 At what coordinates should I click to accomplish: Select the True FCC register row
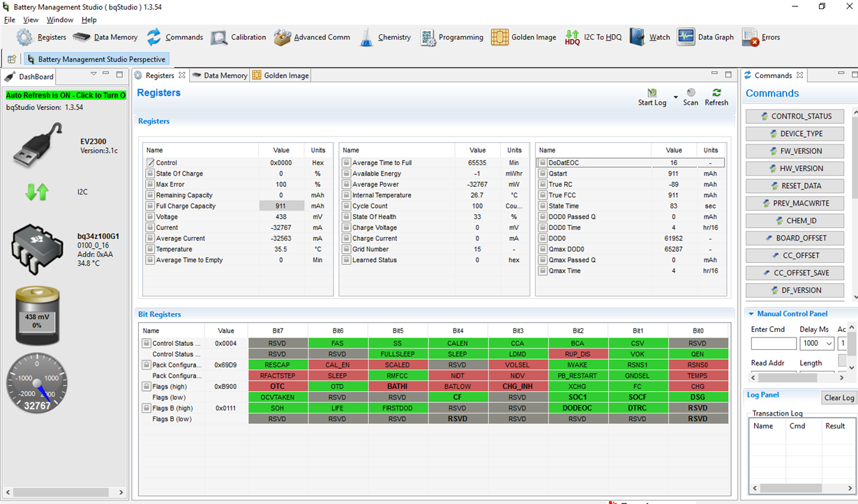pyautogui.click(x=631, y=195)
